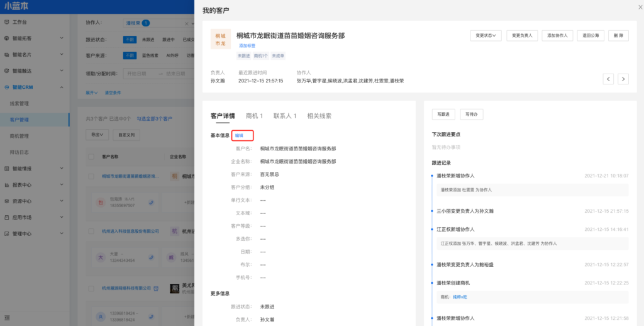Click the 桐城市龙 customer avatar
Viewport: 644px width, 326px height.
tap(221, 39)
